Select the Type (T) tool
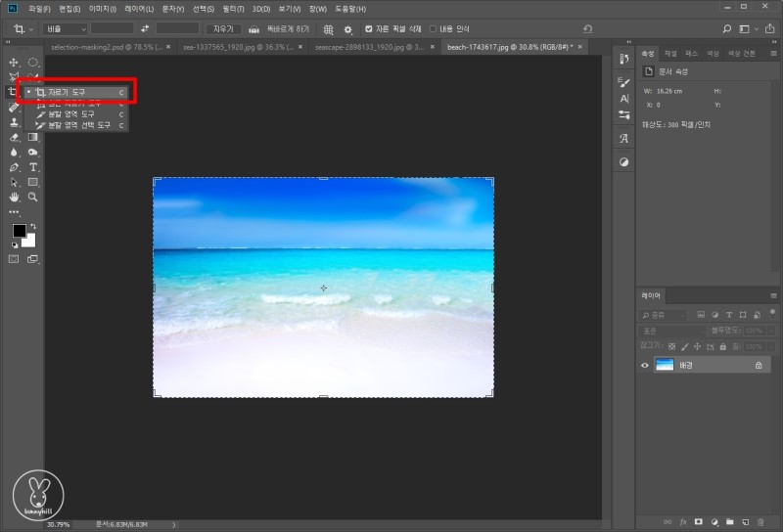 click(33, 167)
